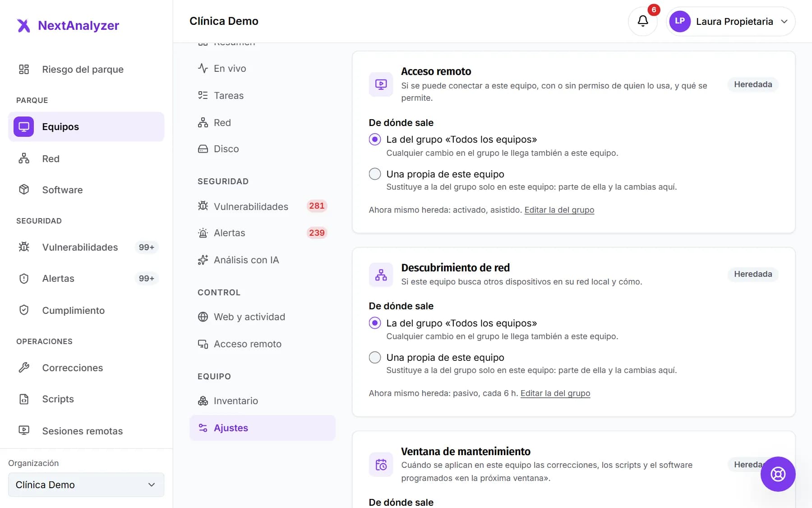Open device Alertas tab with 239
Screen dimensions: 812x508
pos(263,233)
